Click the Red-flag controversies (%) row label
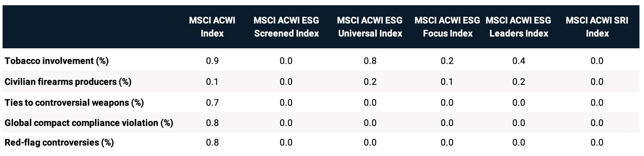Viewport: 644px width, 156px height. 59,143
